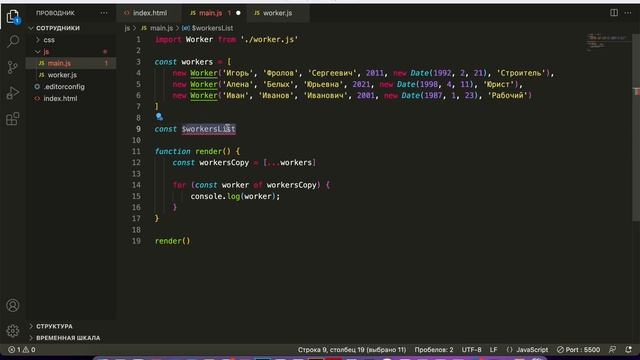Click the js breadcrumb segment
The image size is (640, 360).
pyautogui.click(x=127, y=28)
